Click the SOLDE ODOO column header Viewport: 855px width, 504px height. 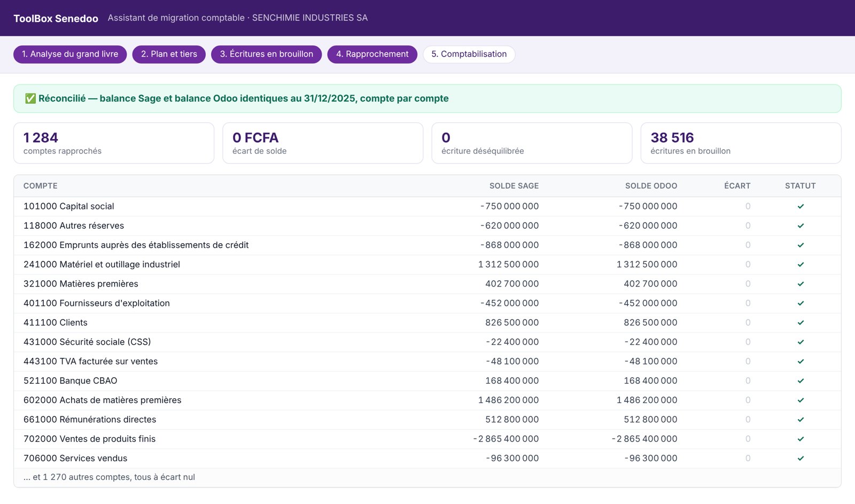coord(651,186)
